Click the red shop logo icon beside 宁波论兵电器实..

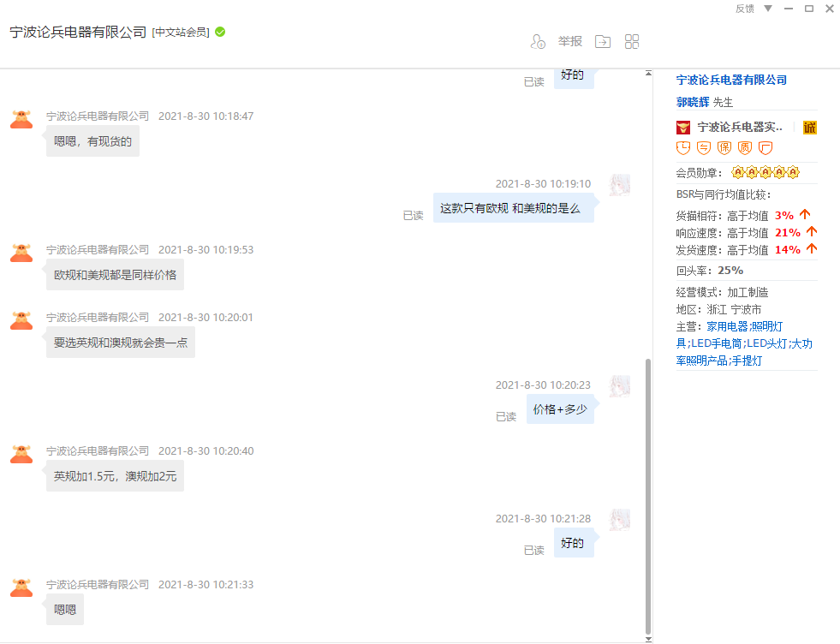click(x=683, y=128)
